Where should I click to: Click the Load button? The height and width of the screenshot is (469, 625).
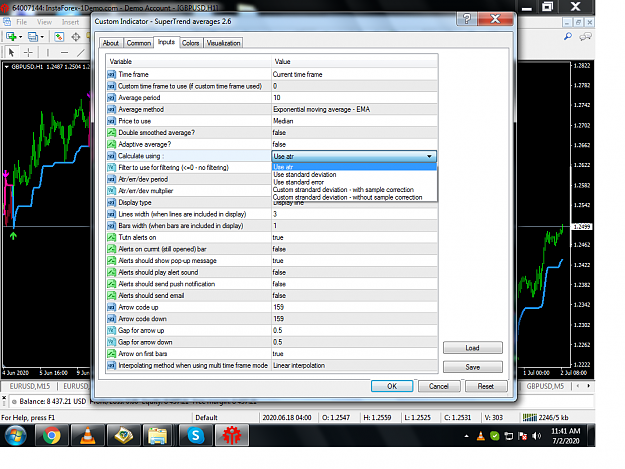pos(473,348)
